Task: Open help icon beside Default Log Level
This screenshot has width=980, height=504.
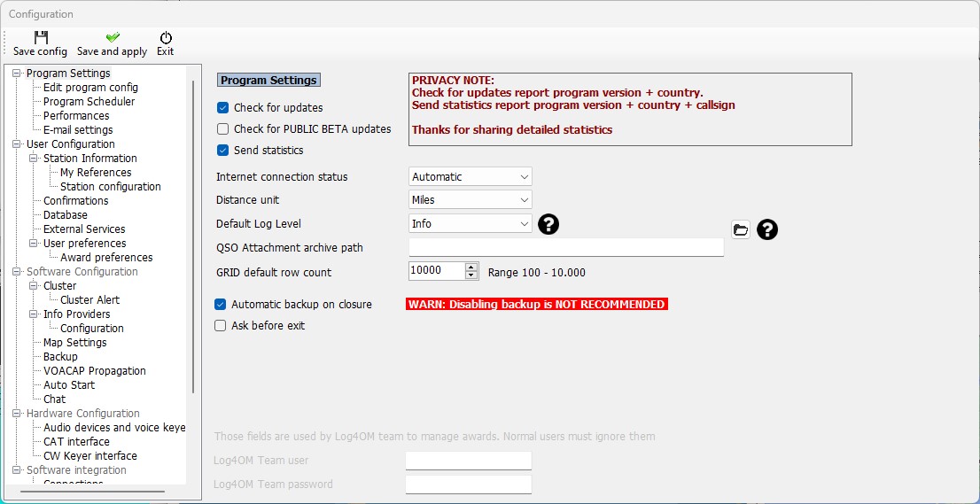Action: coord(548,223)
